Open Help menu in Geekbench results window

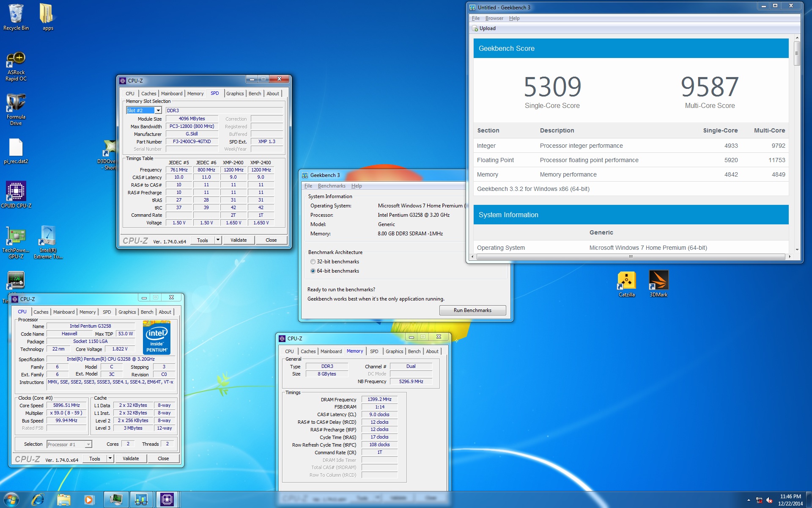click(x=514, y=18)
